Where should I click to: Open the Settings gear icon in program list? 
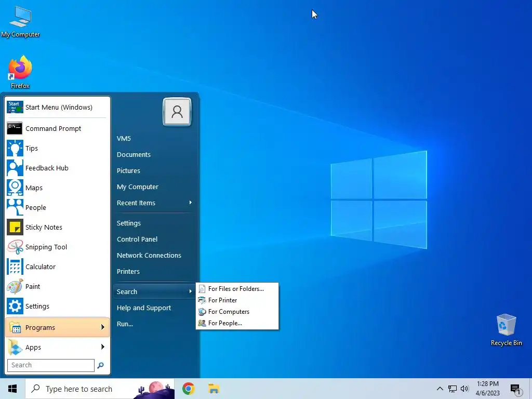(15, 306)
